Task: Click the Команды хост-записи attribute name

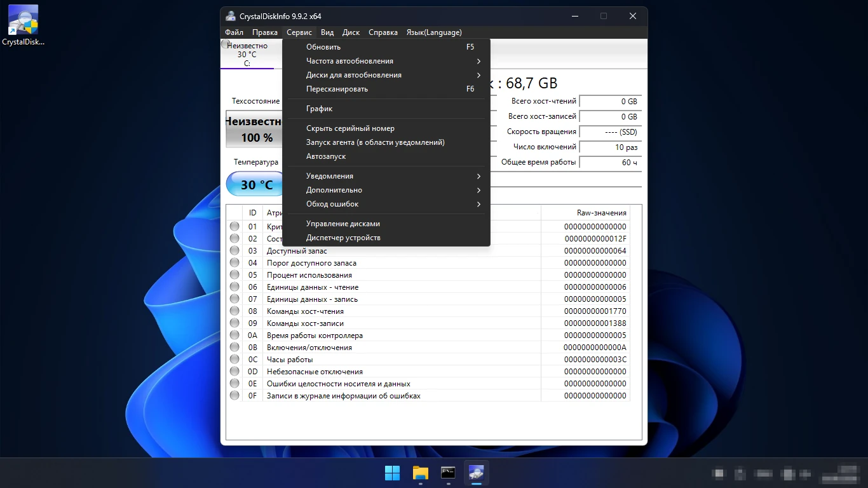Action: (x=305, y=323)
